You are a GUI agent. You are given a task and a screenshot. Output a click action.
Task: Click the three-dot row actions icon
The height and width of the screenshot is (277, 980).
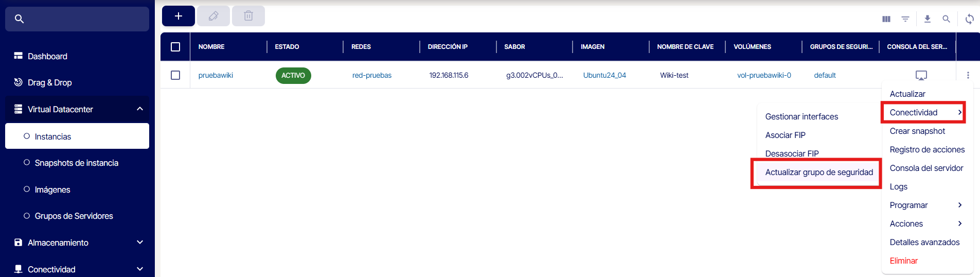(968, 75)
